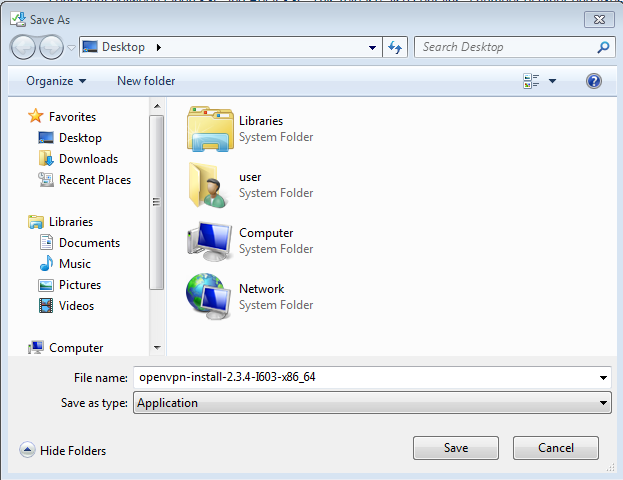Expand the Desktop breadcrumb arrow

click(159, 47)
